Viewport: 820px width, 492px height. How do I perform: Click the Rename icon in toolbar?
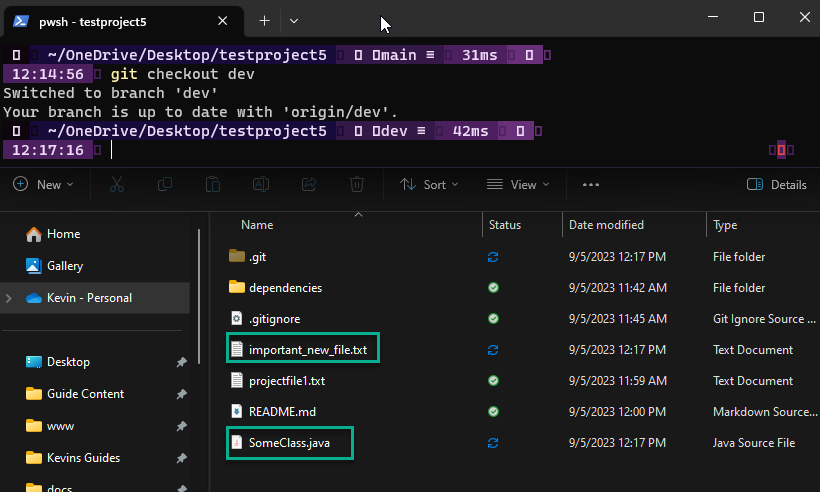click(x=261, y=185)
